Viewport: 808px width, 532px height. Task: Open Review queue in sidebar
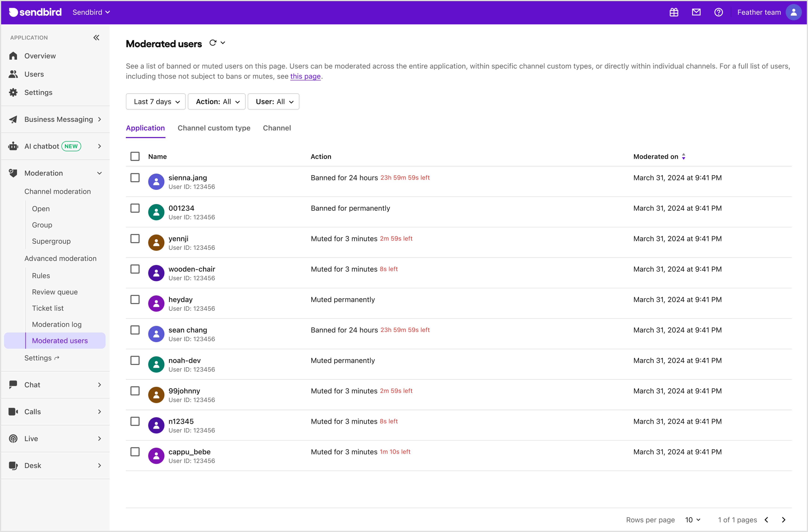pyautogui.click(x=55, y=292)
